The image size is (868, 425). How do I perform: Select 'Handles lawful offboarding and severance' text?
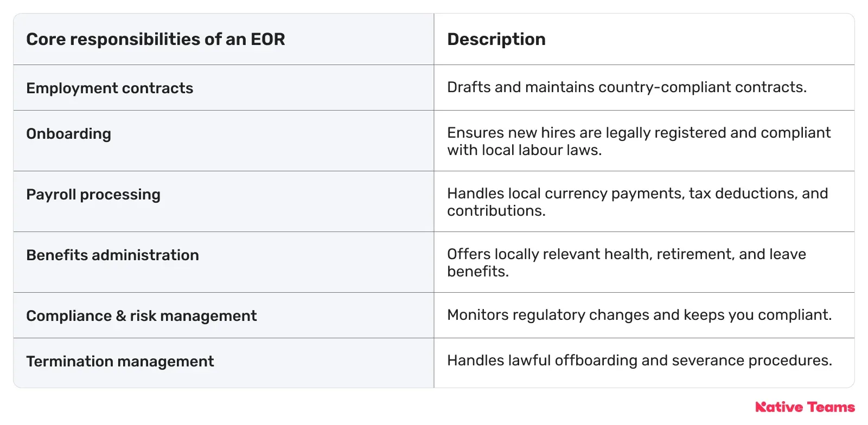[640, 360]
